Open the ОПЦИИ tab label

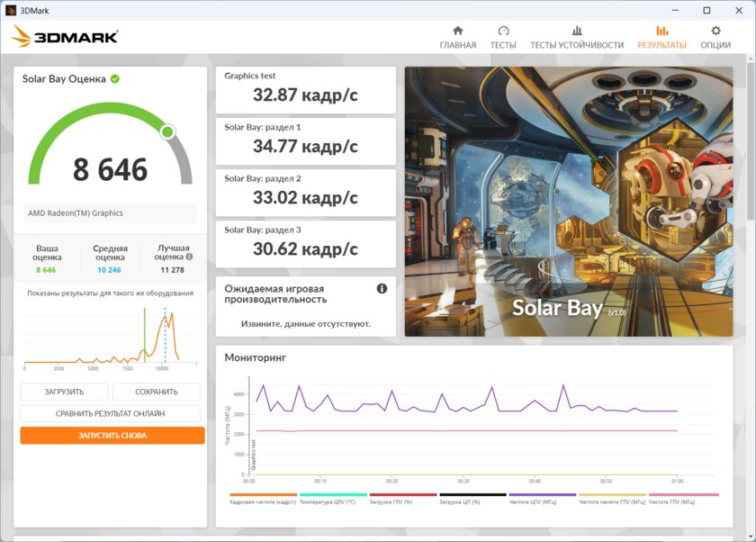715,45
